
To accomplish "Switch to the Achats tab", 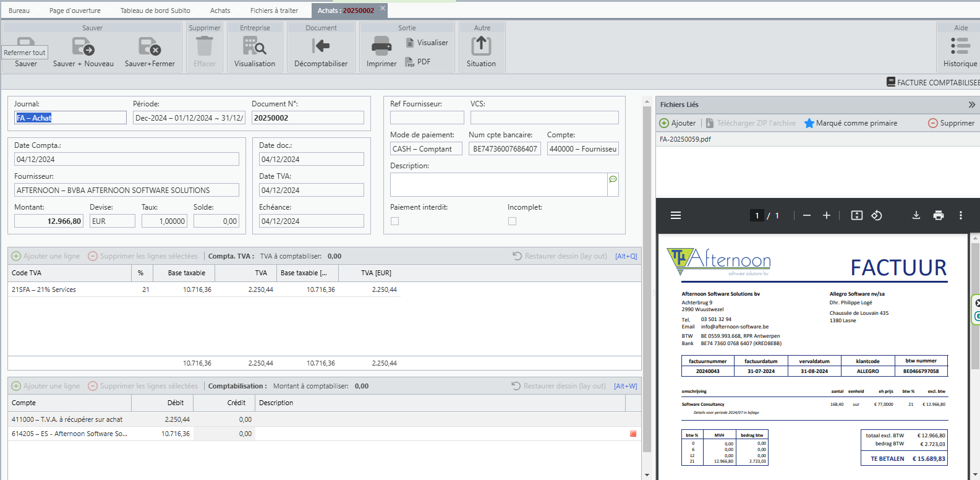I will click(220, 11).
